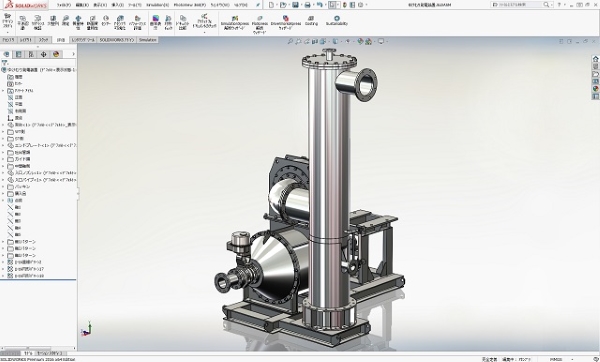Expand the FeatureManager panel right arrow

(73, 54)
